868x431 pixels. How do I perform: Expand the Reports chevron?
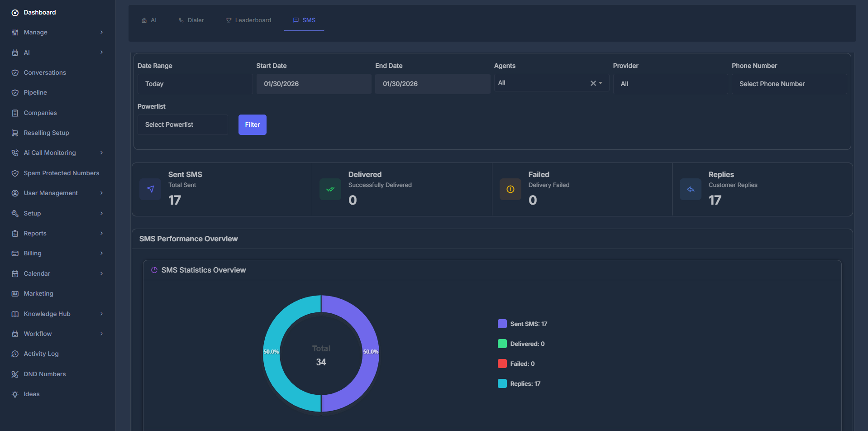click(x=101, y=233)
